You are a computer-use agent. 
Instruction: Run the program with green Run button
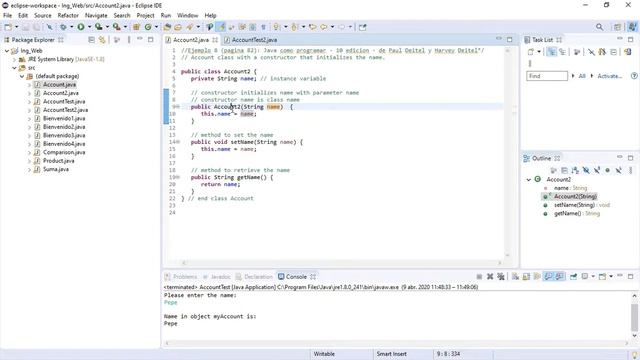[x=81, y=27]
